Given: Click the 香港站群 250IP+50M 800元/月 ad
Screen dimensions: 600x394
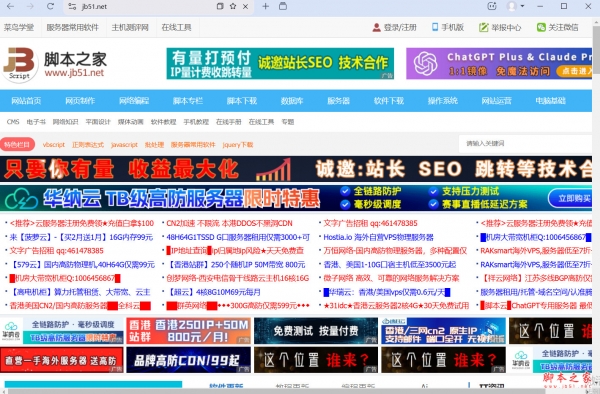Looking at the screenshot, I should click(188, 331).
